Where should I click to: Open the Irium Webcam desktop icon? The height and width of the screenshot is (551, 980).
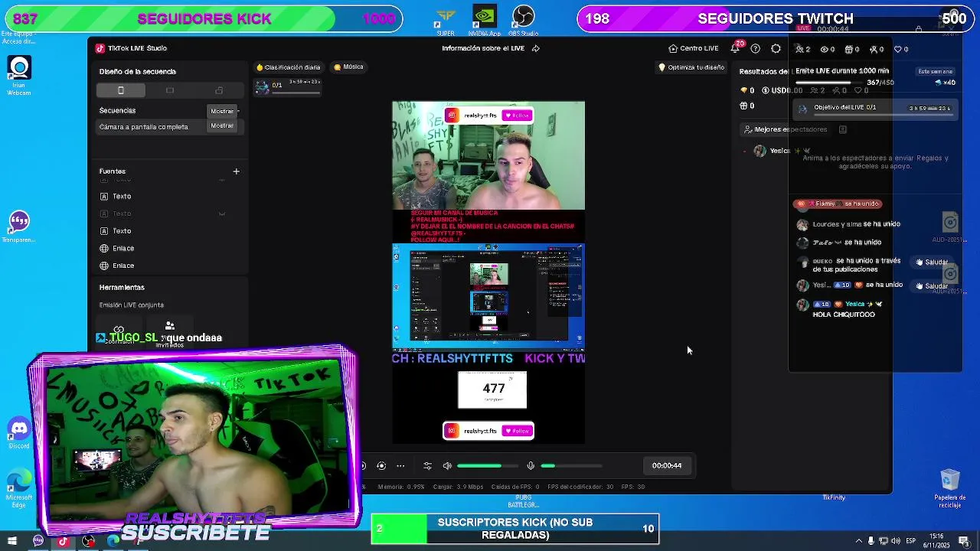(19, 76)
